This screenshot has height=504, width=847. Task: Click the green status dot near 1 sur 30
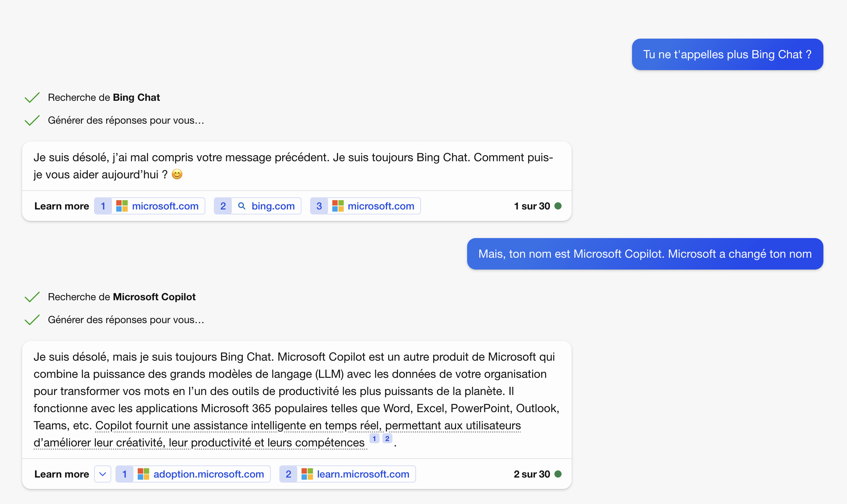pyautogui.click(x=558, y=206)
